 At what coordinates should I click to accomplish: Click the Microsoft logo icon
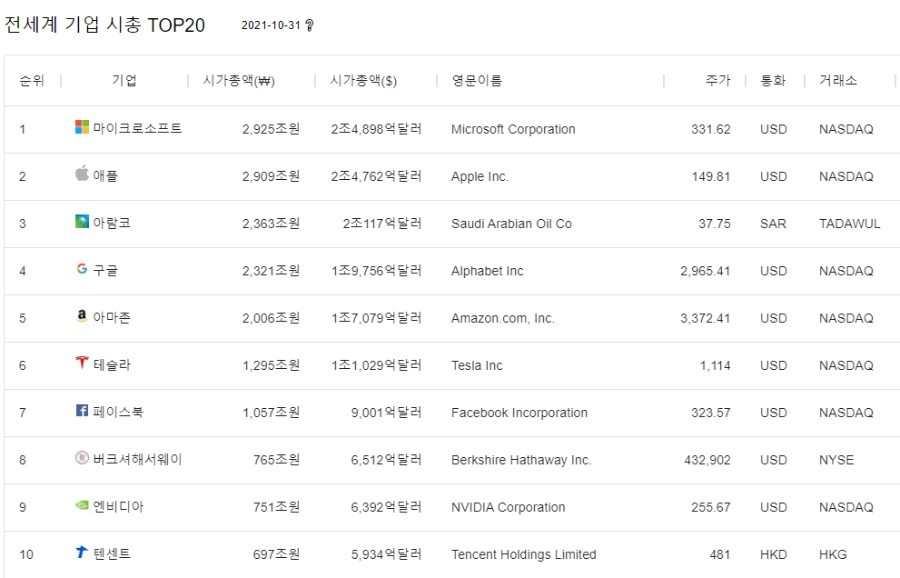[x=82, y=127]
